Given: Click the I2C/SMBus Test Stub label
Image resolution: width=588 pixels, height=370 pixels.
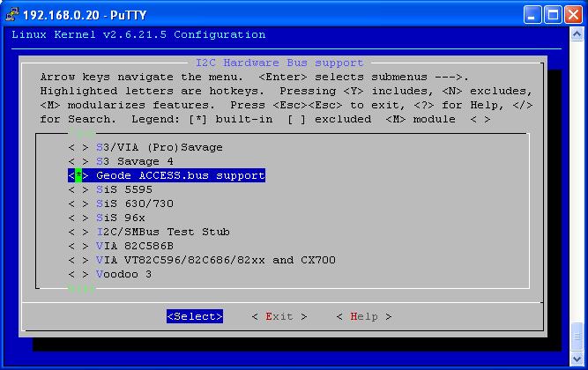Looking at the screenshot, I should 163,232.
